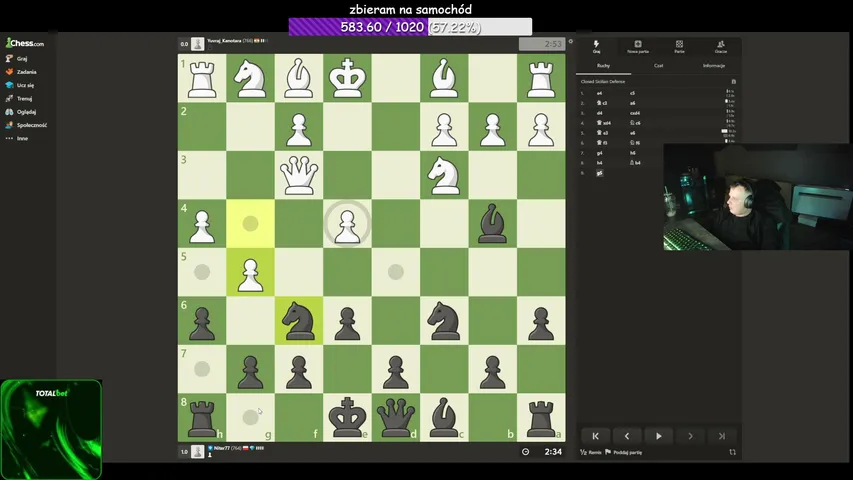853x480 pixels.
Task: Select move 5 e6 in the move list
Action: 632,133
